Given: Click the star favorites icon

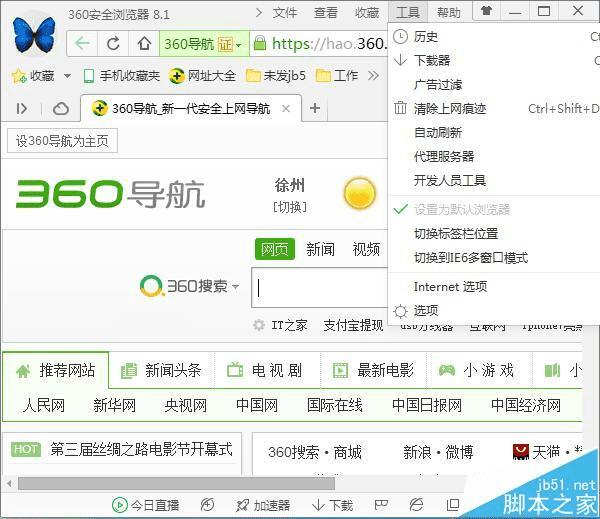Looking at the screenshot, I should pos(19,76).
